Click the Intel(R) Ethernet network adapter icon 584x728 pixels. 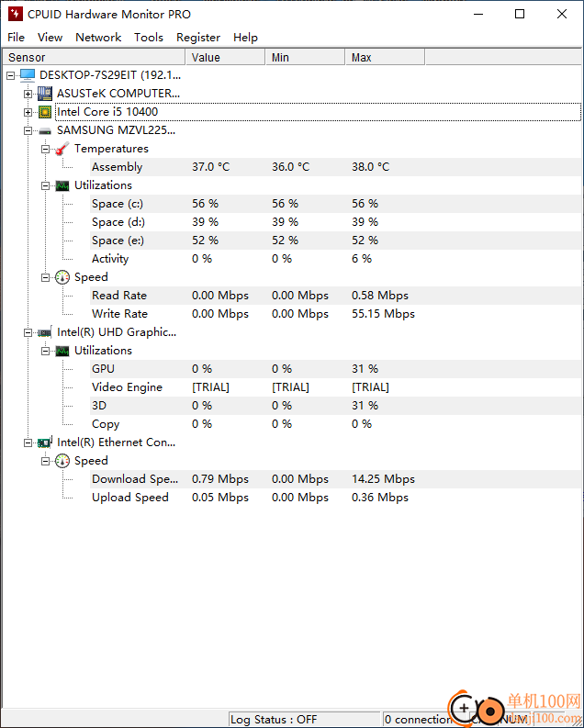click(45, 442)
